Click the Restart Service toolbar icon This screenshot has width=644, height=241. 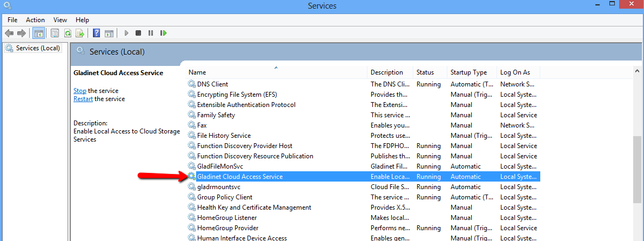tap(164, 33)
